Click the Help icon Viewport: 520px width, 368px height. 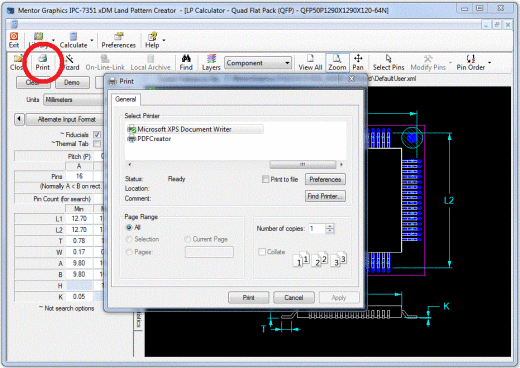pyautogui.click(x=152, y=40)
